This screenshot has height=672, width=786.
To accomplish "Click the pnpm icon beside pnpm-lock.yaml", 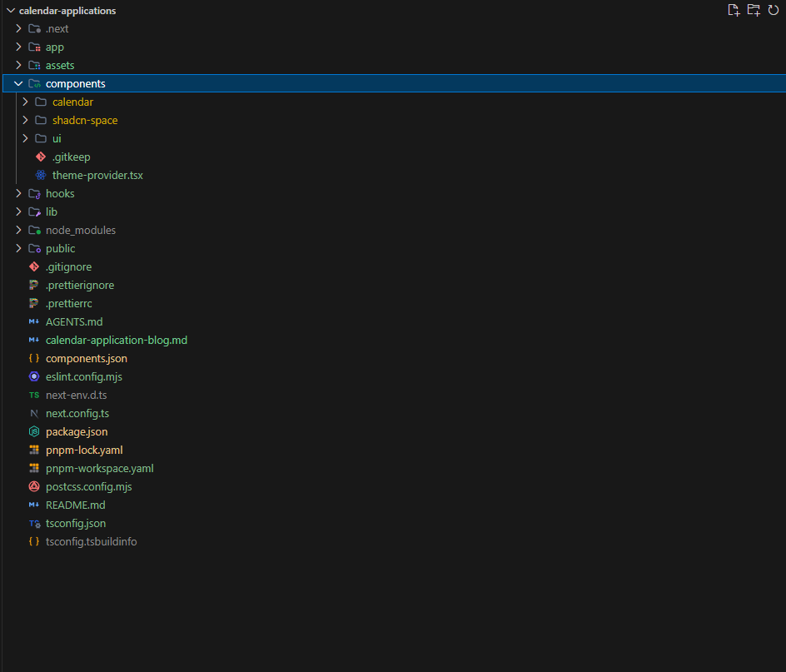I will (x=34, y=450).
